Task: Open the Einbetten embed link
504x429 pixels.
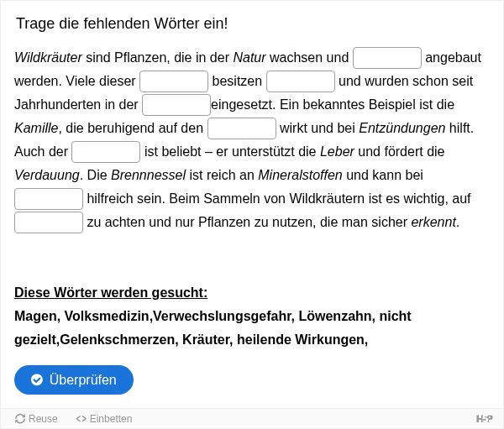Action: (111, 419)
